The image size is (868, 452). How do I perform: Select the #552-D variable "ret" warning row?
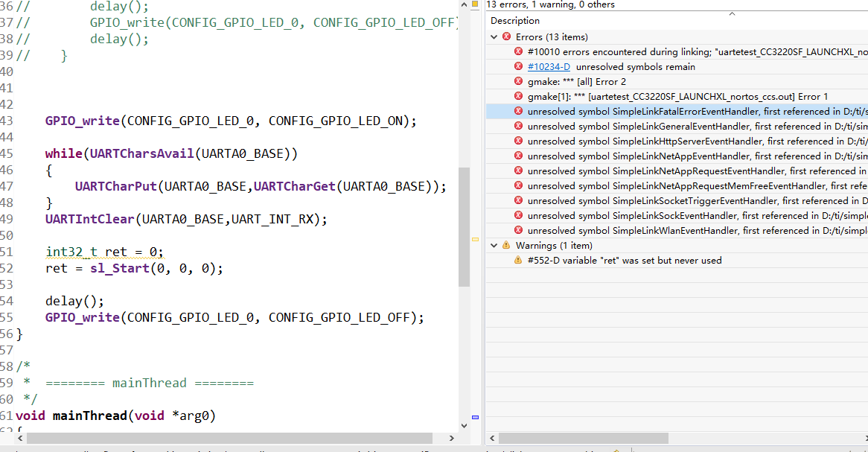pyautogui.click(x=677, y=261)
